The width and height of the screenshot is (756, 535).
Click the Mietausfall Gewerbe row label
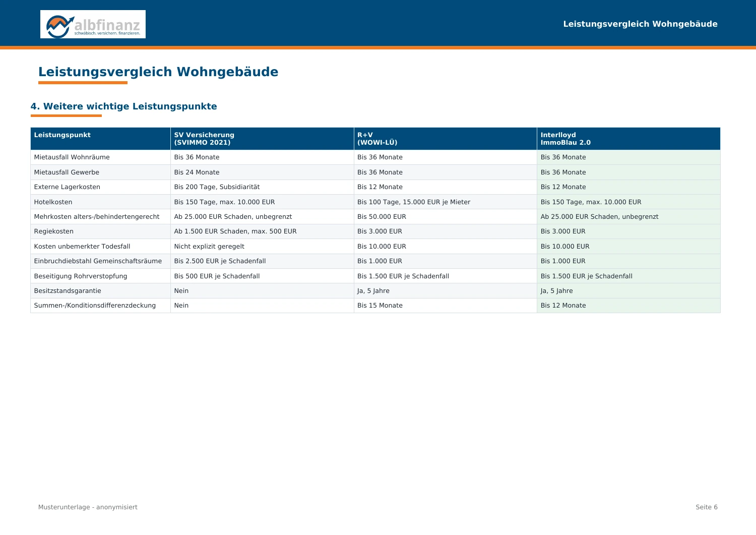(67, 172)
